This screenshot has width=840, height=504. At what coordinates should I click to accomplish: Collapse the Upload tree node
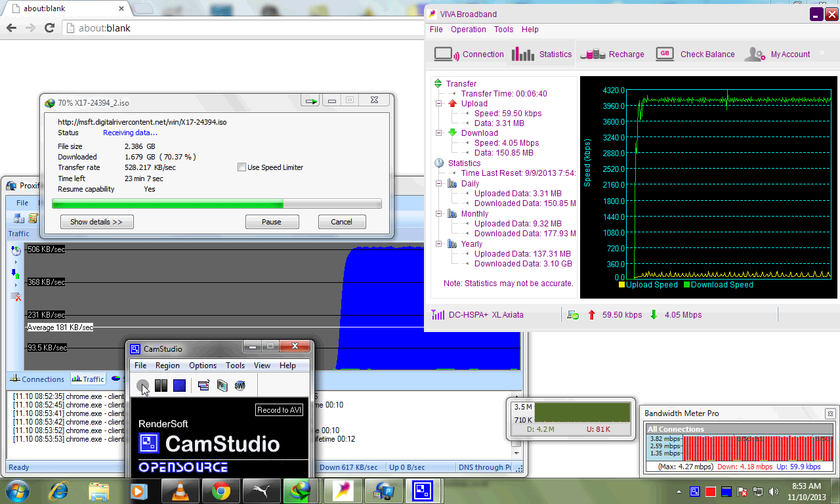click(439, 104)
